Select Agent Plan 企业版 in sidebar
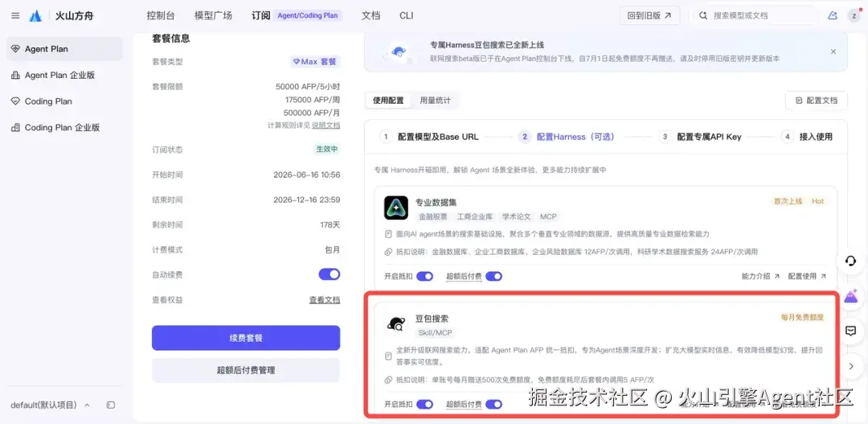The image size is (868, 424). coord(64,75)
